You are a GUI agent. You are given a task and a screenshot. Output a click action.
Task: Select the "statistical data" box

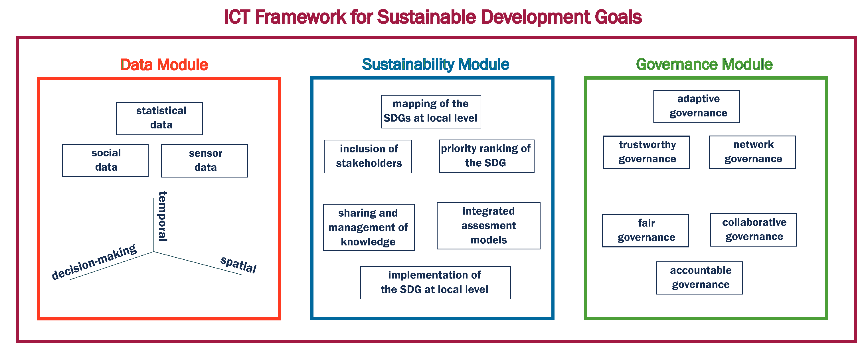(160, 118)
